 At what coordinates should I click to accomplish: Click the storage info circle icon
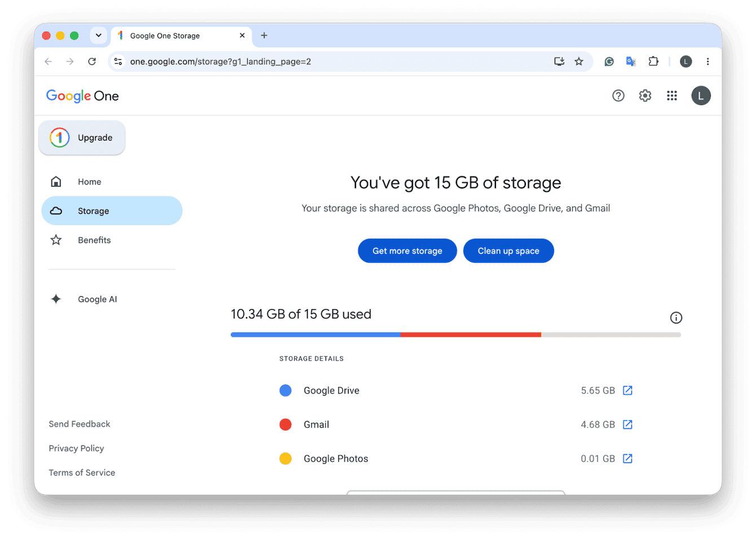[x=676, y=318]
